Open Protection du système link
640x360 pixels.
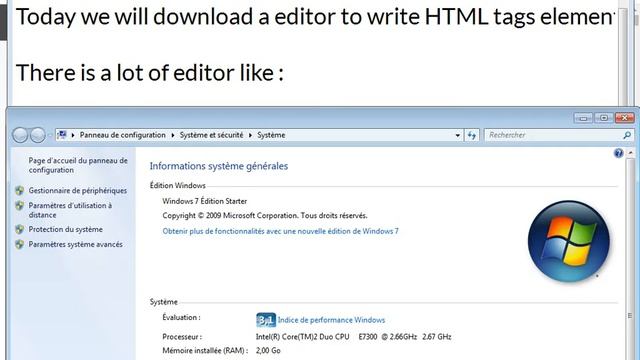65,229
